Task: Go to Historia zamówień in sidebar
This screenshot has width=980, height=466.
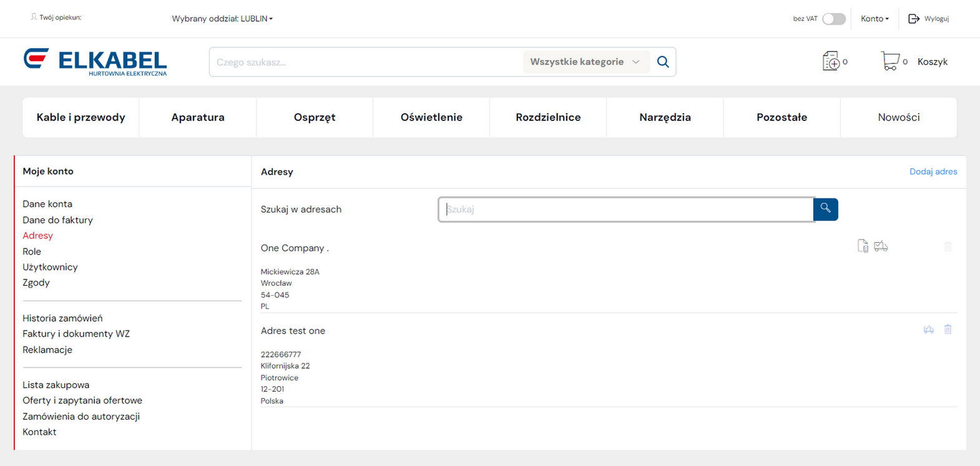Action: coord(62,318)
